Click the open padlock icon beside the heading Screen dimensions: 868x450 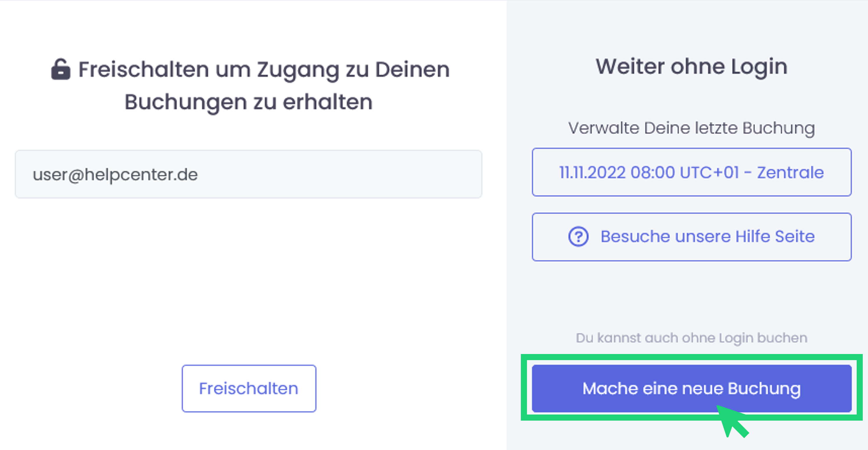tap(61, 70)
